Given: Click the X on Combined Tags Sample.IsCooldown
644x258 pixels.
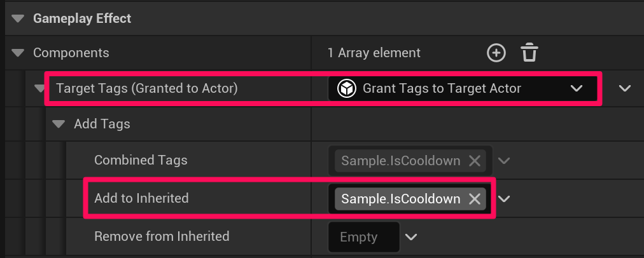Looking at the screenshot, I should click(474, 161).
